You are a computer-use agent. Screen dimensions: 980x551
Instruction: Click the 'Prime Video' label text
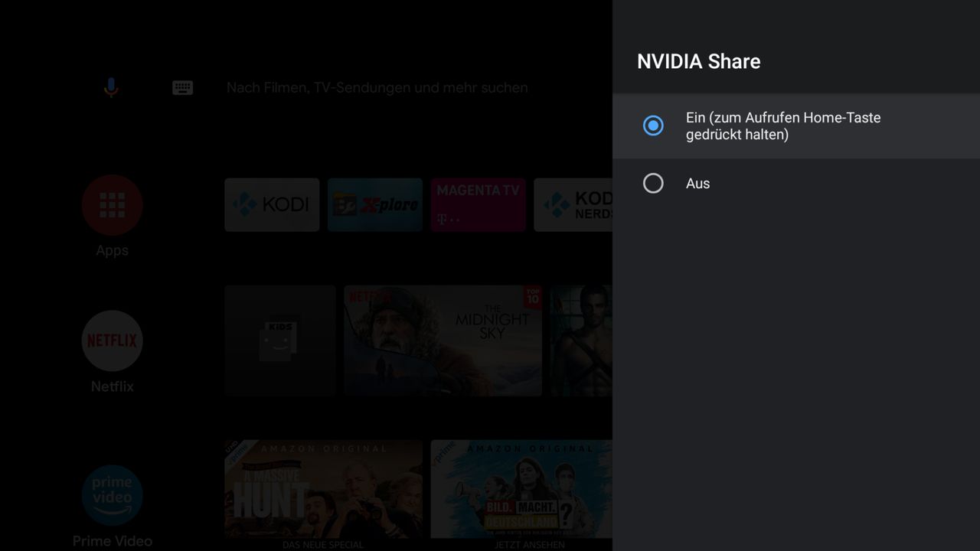112,541
